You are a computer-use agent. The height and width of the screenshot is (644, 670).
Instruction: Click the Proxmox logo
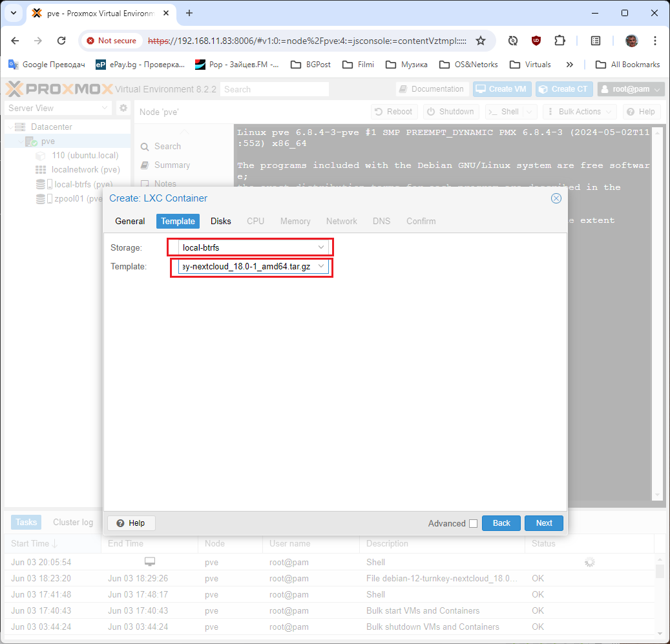tap(59, 89)
